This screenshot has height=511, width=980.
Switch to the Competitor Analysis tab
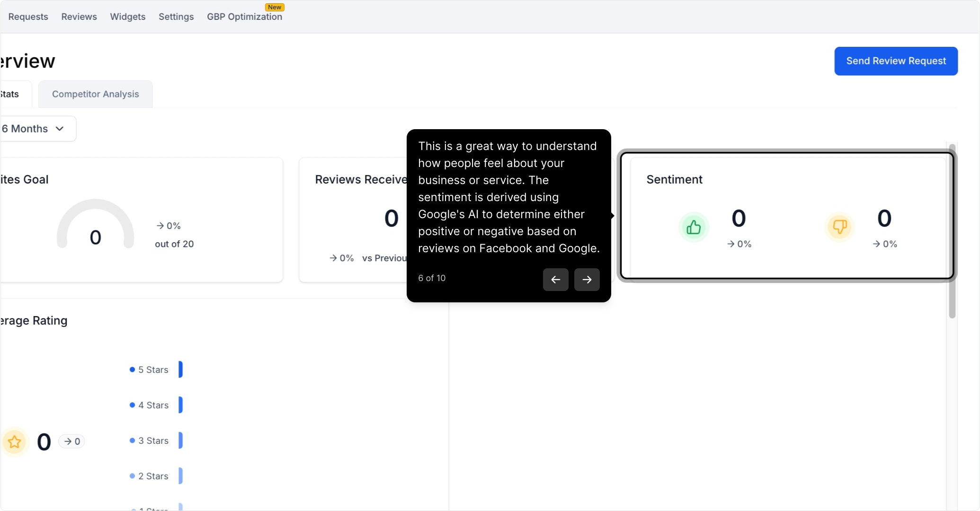(96, 94)
